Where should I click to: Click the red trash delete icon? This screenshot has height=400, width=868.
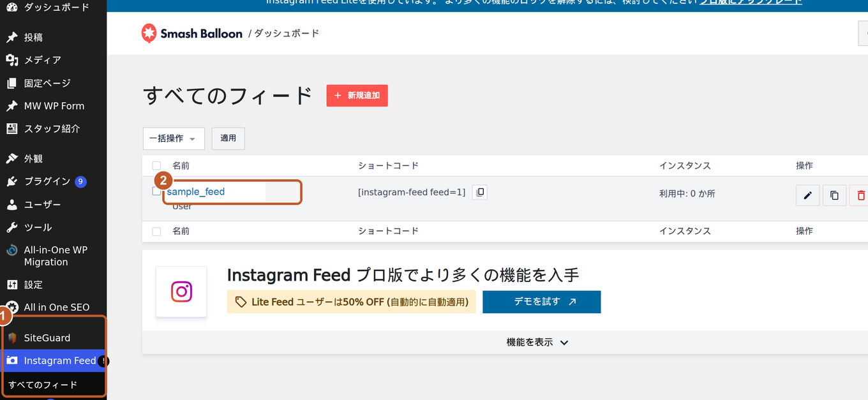[x=861, y=195]
